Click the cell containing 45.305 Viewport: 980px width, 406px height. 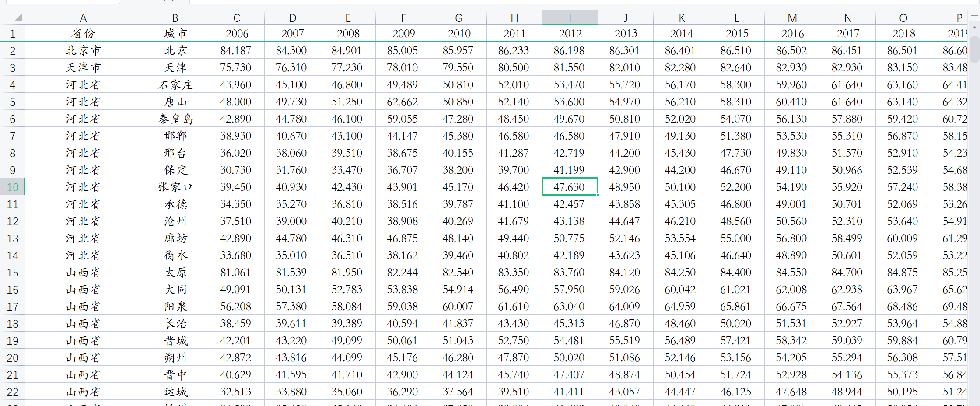click(x=681, y=204)
